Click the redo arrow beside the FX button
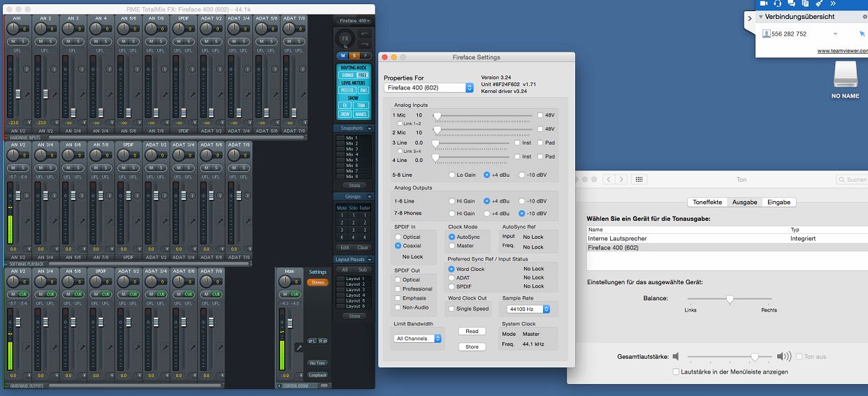The image size is (868, 396). pyautogui.click(x=364, y=43)
